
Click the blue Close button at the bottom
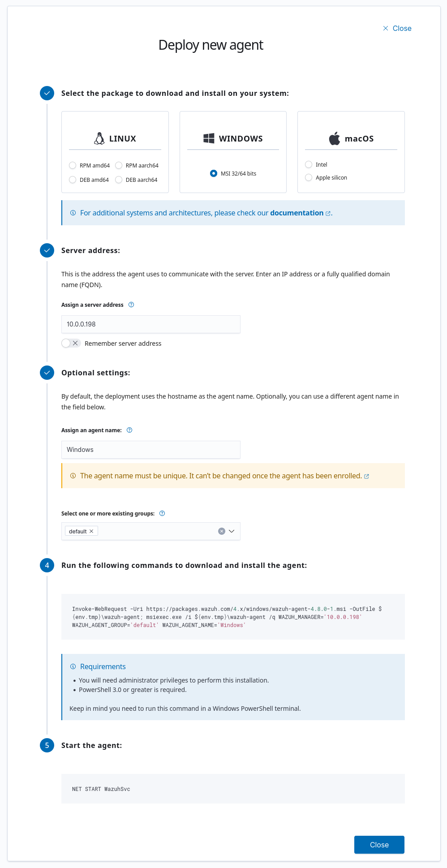(379, 845)
